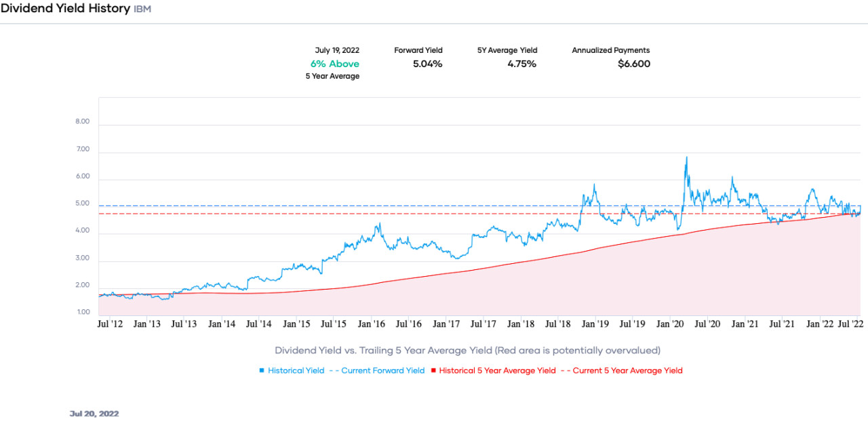Viewport: 868px width, 428px height.
Task: Click red square swatch beside Historical 5 Year Average
Action: click(433, 371)
